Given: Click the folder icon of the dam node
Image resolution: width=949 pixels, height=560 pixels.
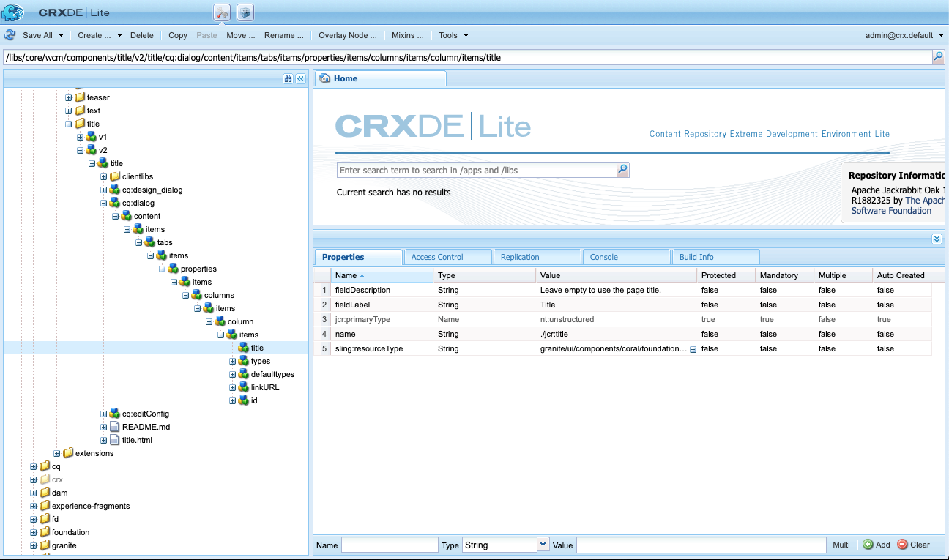Looking at the screenshot, I should pos(45,493).
